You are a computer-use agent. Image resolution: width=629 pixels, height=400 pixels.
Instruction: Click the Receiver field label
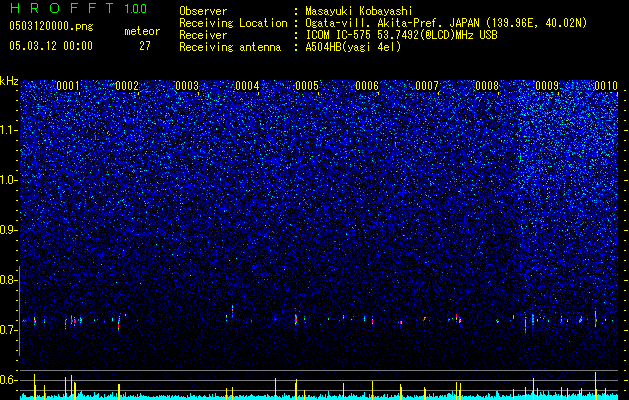coord(203,35)
